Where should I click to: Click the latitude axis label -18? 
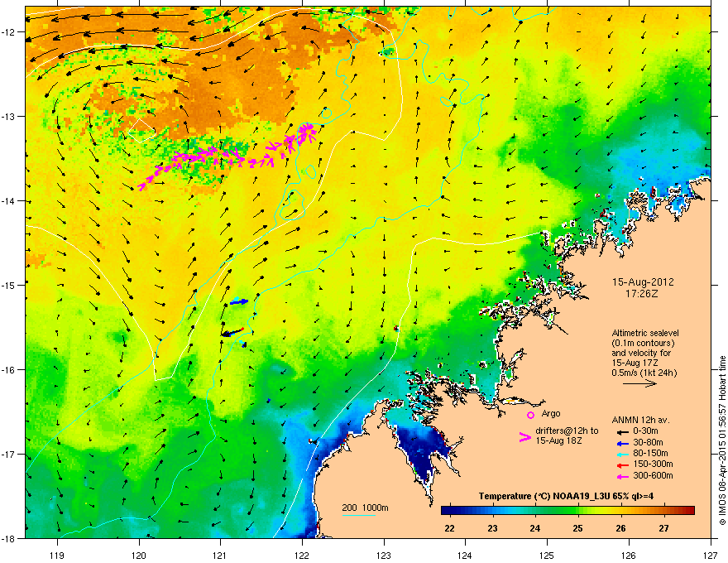click(9, 538)
